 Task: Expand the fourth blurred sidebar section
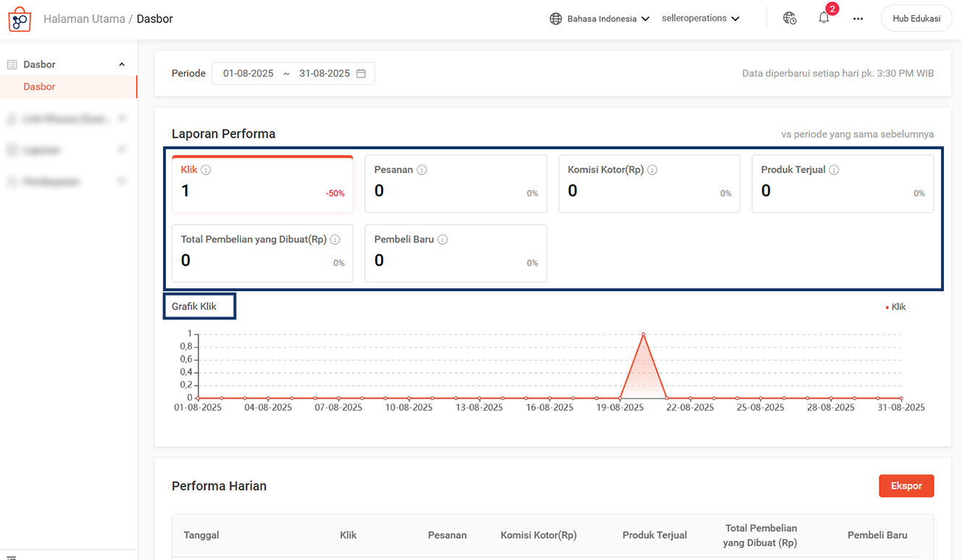(122, 180)
